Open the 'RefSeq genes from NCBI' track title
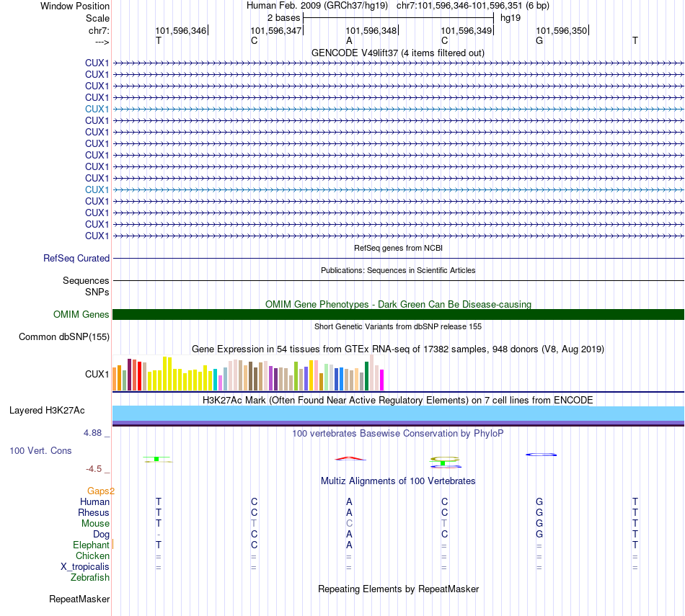The height and width of the screenshot is (616, 685). tap(398, 248)
